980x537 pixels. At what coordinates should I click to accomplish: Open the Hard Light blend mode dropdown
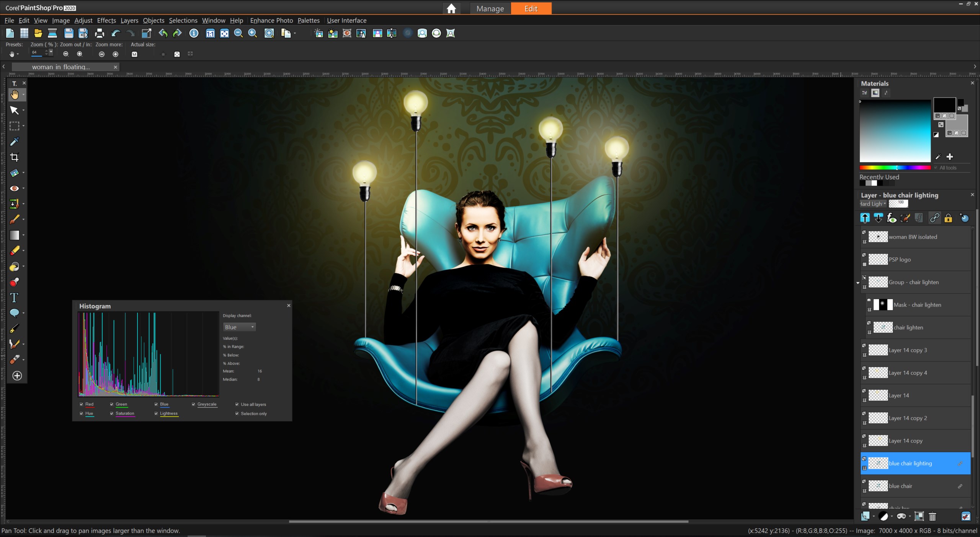click(x=873, y=204)
